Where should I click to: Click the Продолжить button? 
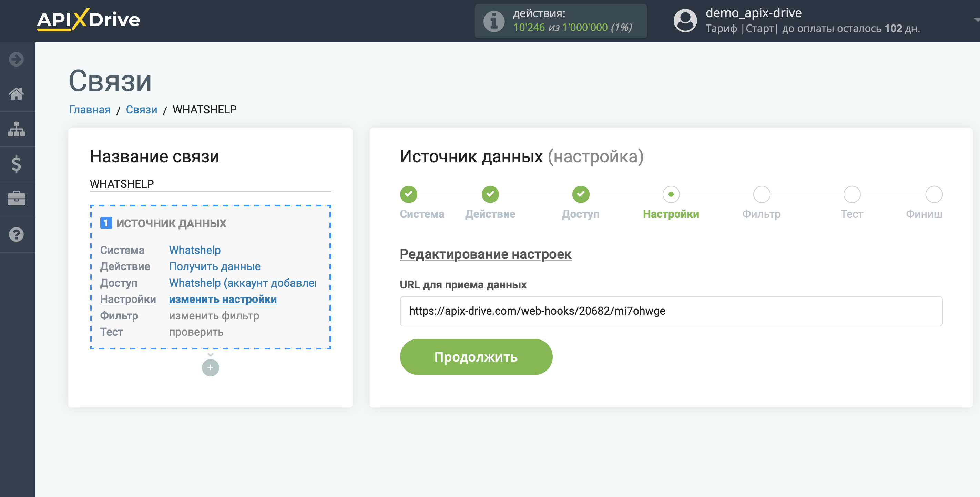click(x=476, y=357)
